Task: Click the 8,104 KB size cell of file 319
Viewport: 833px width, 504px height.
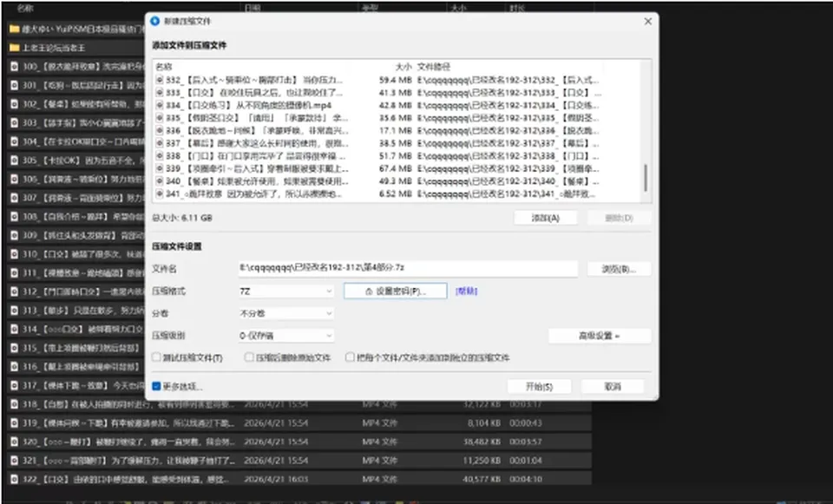Action: pos(483,423)
